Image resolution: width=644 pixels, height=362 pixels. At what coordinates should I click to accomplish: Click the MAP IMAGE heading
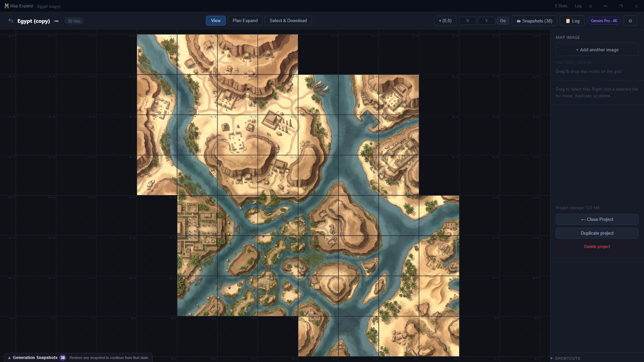(x=568, y=38)
